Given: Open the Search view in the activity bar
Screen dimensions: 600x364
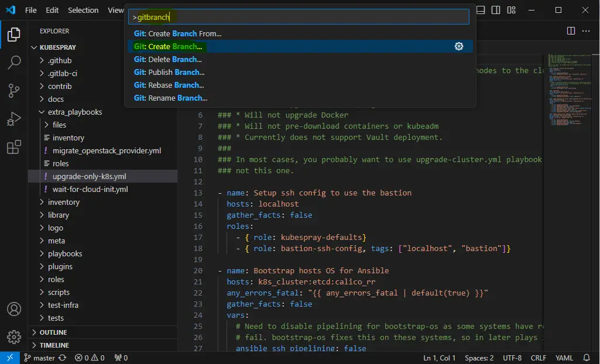Looking at the screenshot, I should coord(13,62).
